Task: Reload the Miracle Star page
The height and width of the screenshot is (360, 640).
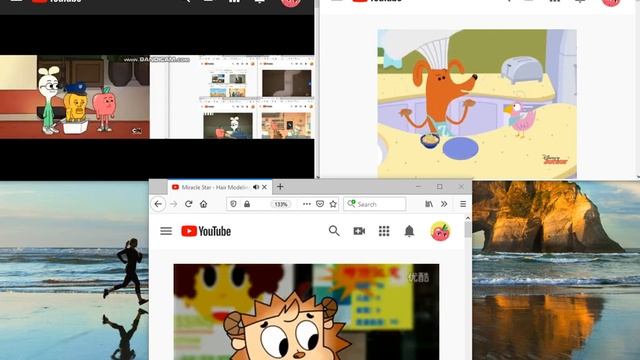Action: (189, 204)
